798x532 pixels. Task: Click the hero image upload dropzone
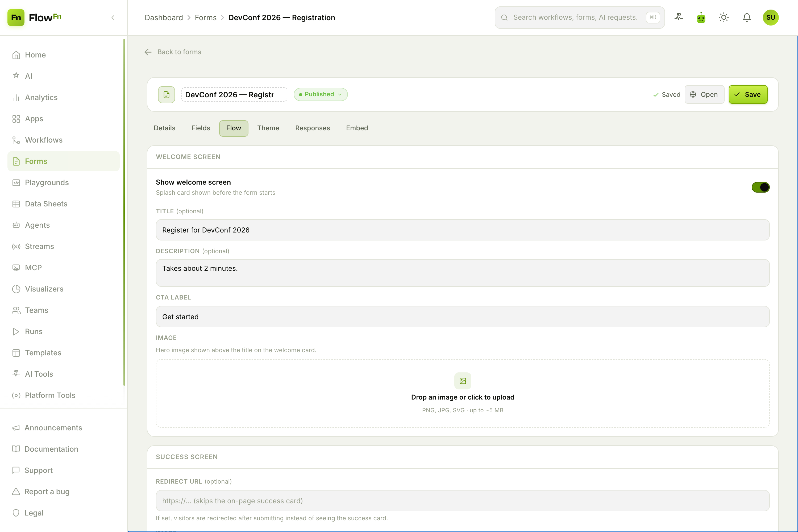[x=463, y=394]
